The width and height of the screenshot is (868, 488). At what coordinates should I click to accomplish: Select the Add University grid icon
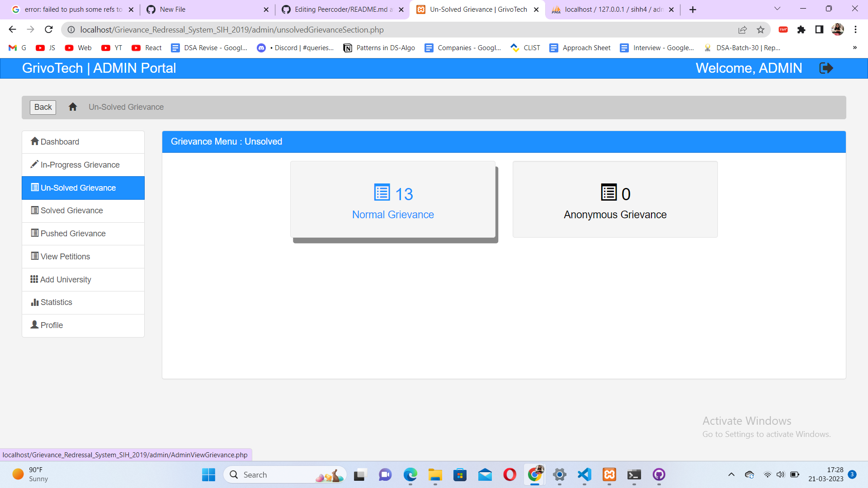tap(34, 279)
